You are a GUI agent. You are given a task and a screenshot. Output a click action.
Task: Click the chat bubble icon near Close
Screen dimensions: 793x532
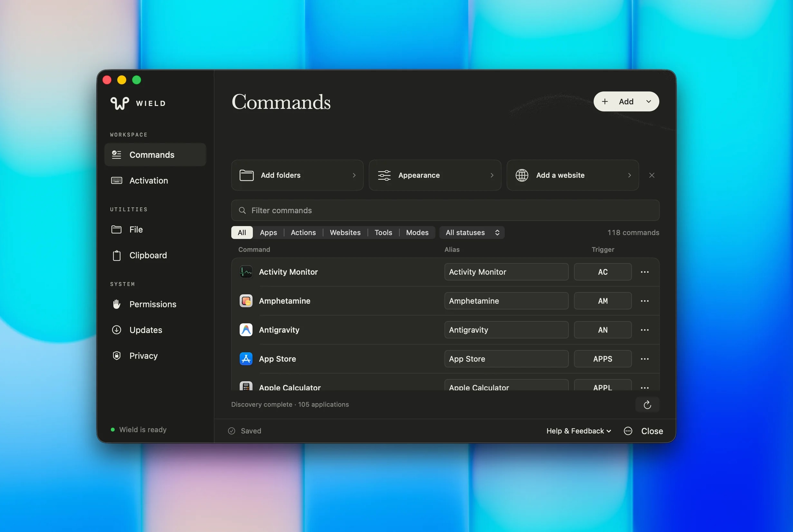click(x=628, y=431)
